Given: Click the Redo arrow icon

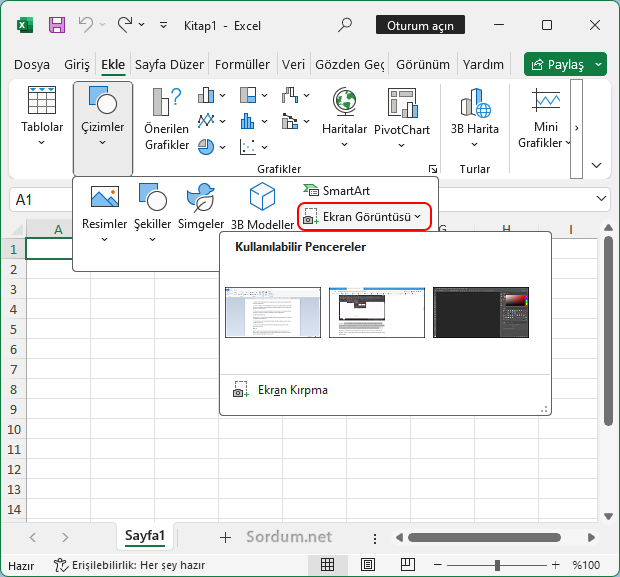Looking at the screenshot, I should point(125,25).
